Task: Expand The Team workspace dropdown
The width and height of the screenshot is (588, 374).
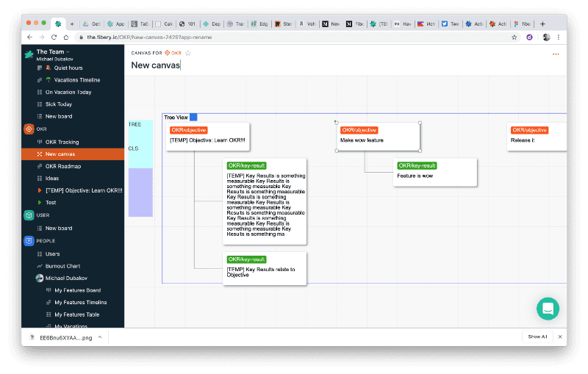Action: [x=68, y=51]
